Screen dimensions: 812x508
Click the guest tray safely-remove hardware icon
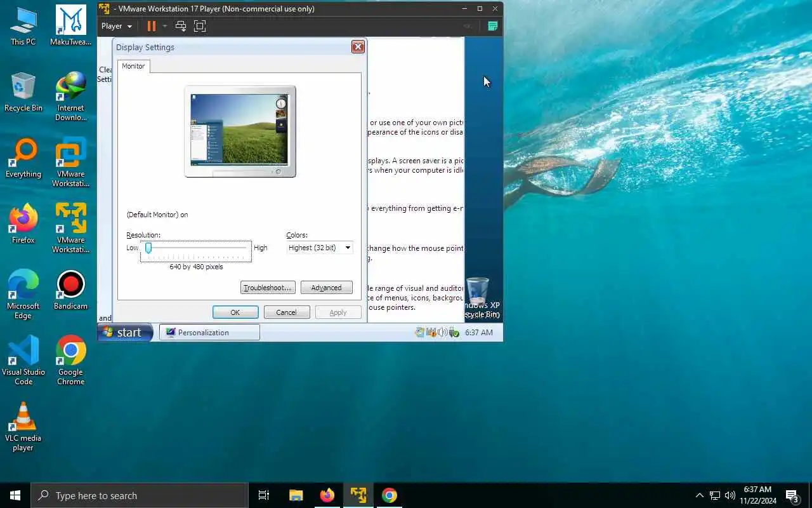[453, 332]
